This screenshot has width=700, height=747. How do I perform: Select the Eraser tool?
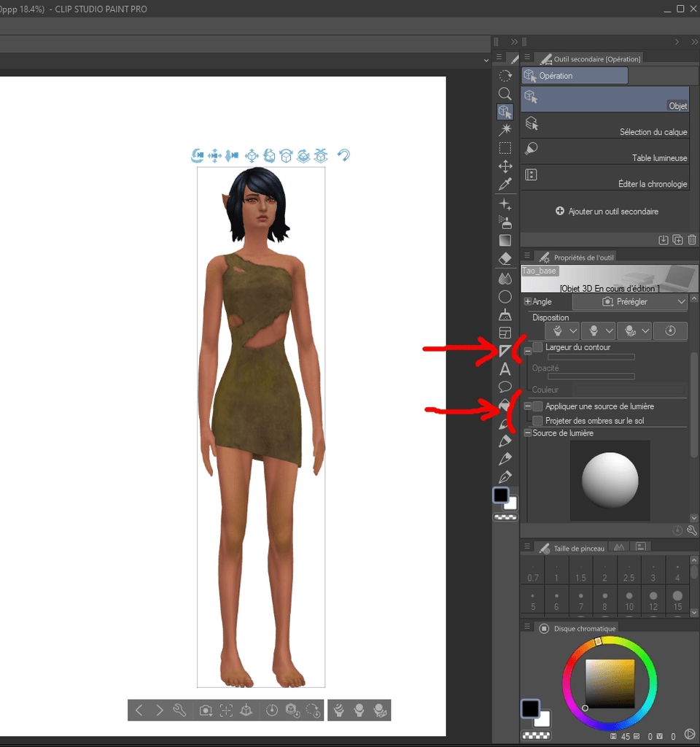point(505,259)
